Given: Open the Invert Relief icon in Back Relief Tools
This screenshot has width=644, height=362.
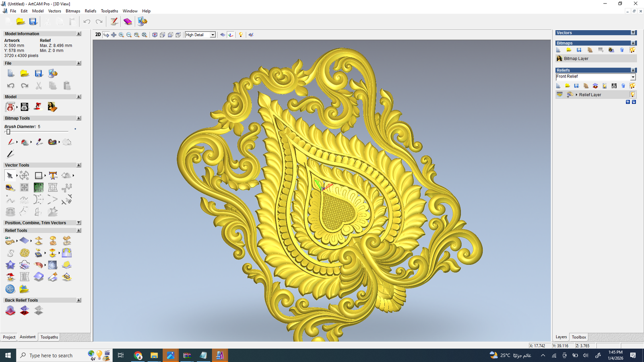Looking at the screenshot, I should (x=24, y=311).
